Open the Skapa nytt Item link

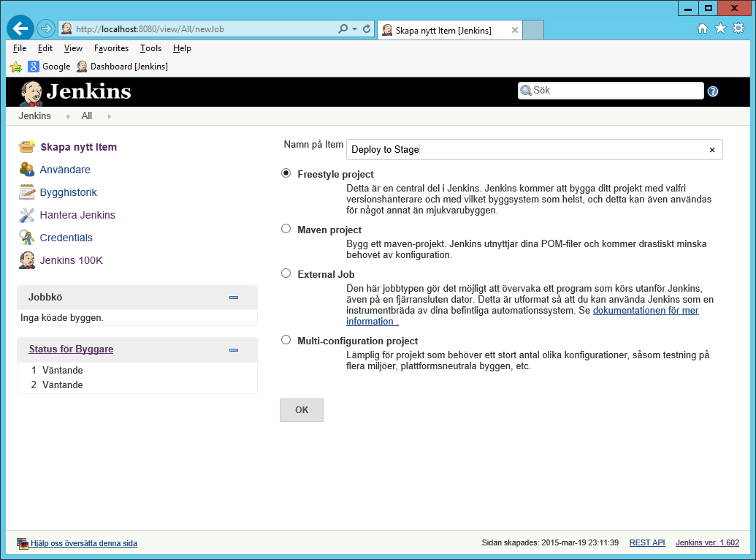pyautogui.click(x=79, y=147)
